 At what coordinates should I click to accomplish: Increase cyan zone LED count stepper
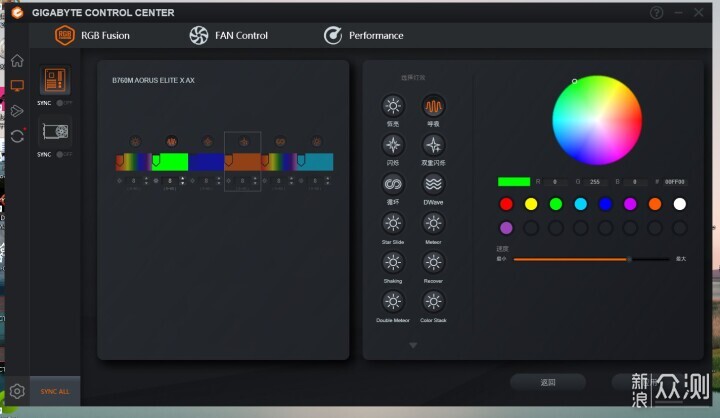(x=327, y=178)
